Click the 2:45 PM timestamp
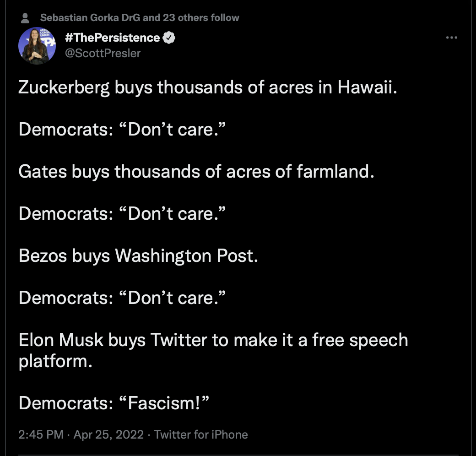 [x=41, y=434]
